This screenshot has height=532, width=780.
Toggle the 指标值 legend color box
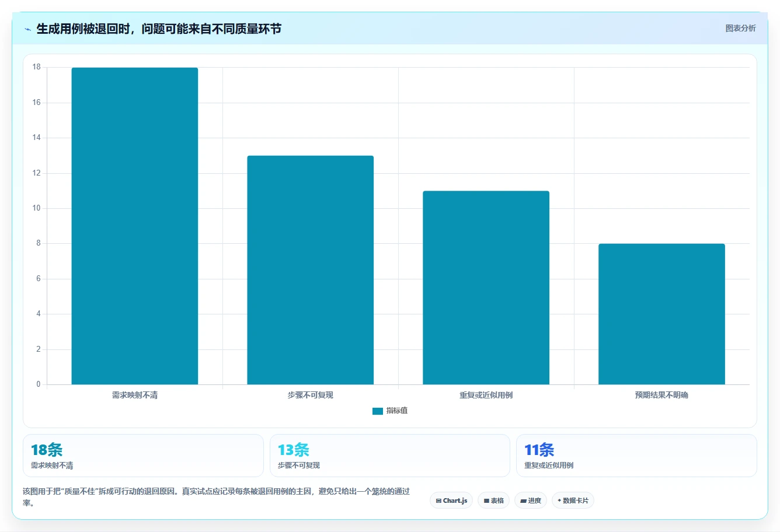coord(377,411)
